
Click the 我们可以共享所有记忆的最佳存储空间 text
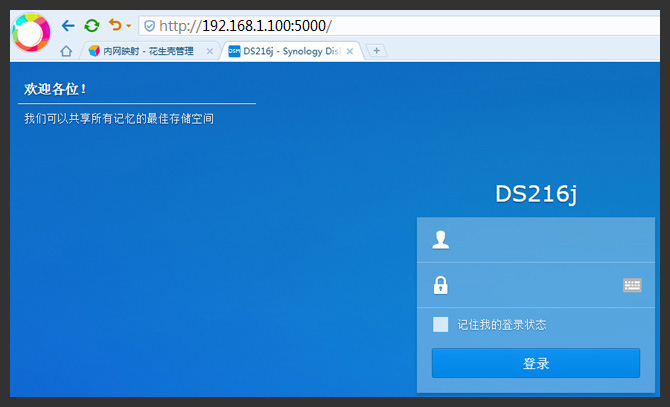tap(119, 119)
